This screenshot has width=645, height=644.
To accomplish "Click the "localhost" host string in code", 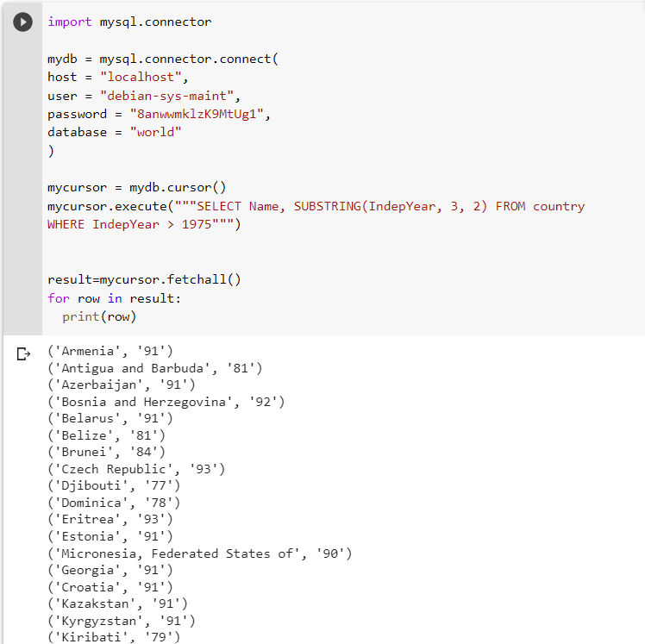I will [141, 77].
